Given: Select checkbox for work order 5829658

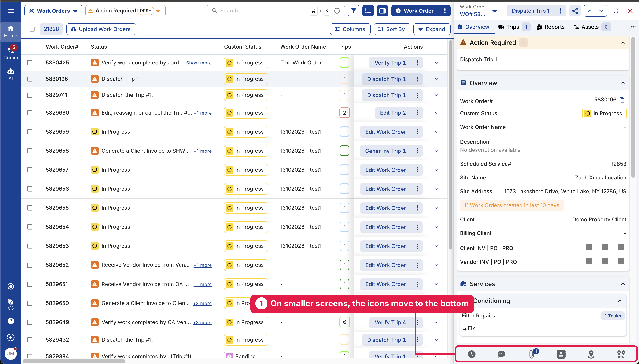Looking at the screenshot, I should pos(30,151).
